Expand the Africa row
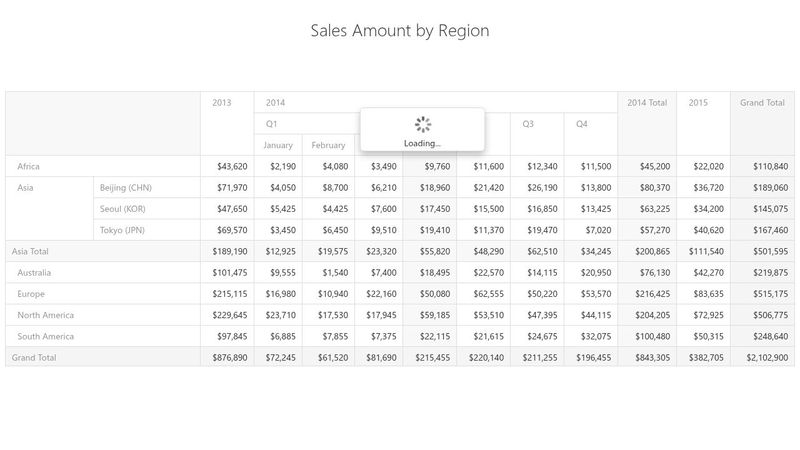Viewport: 800px width, 450px height. pos(28,166)
